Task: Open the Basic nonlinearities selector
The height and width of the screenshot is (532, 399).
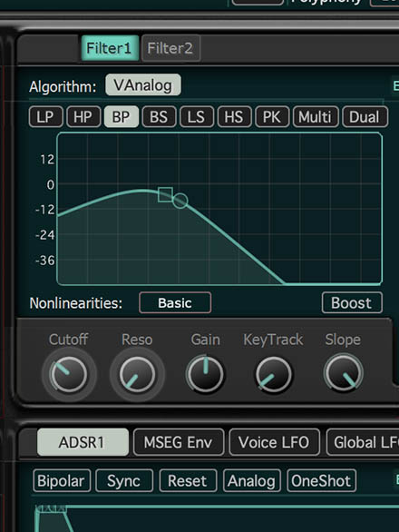Action: click(175, 302)
